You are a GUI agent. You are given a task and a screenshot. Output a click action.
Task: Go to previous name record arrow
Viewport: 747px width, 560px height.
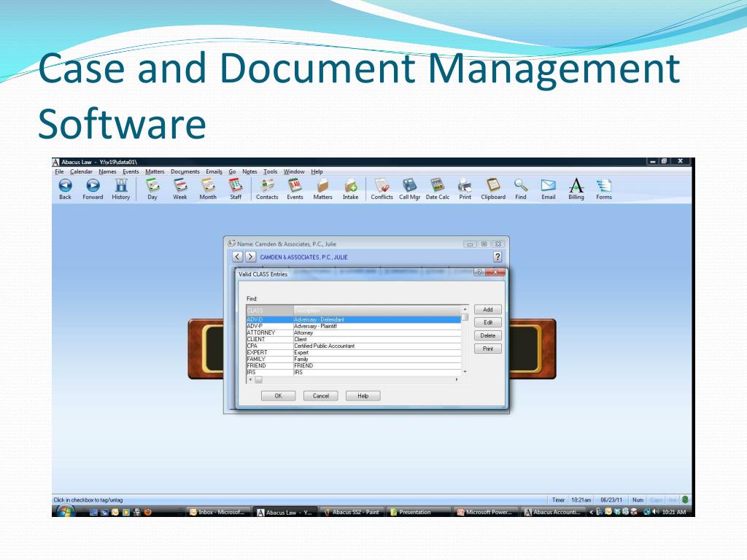click(x=237, y=257)
